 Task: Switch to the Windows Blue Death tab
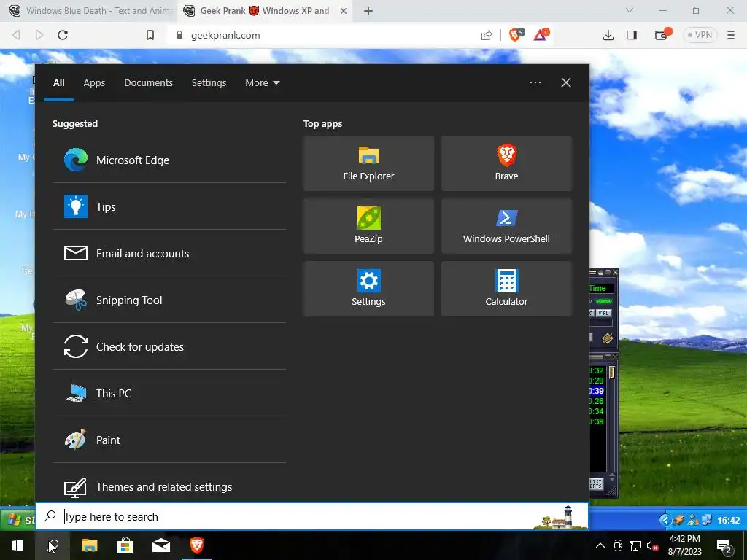tap(89, 10)
